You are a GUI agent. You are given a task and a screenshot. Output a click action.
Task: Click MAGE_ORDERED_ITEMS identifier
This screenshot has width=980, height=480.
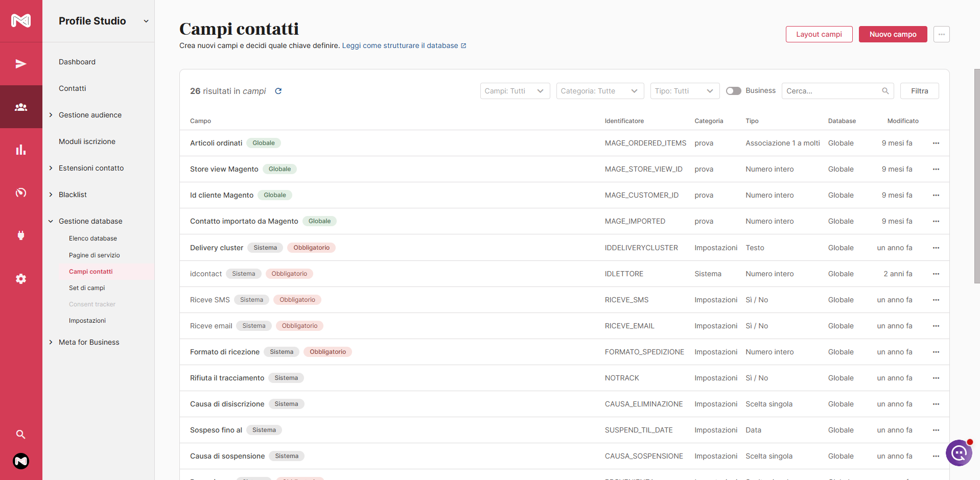tap(645, 143)
